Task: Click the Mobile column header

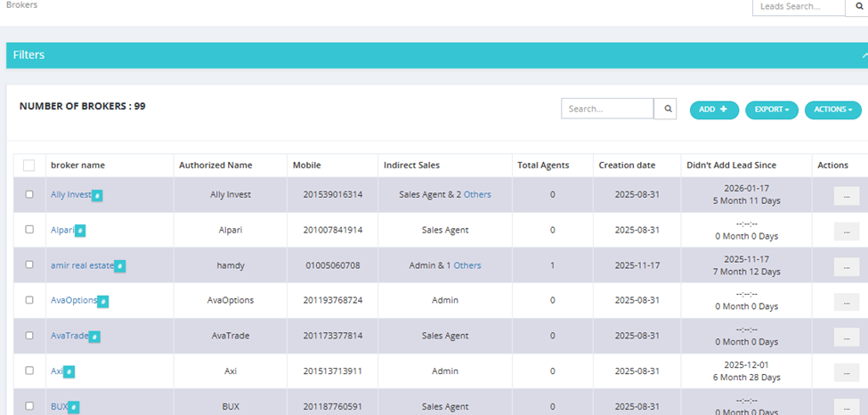Action: coord(306,165)
